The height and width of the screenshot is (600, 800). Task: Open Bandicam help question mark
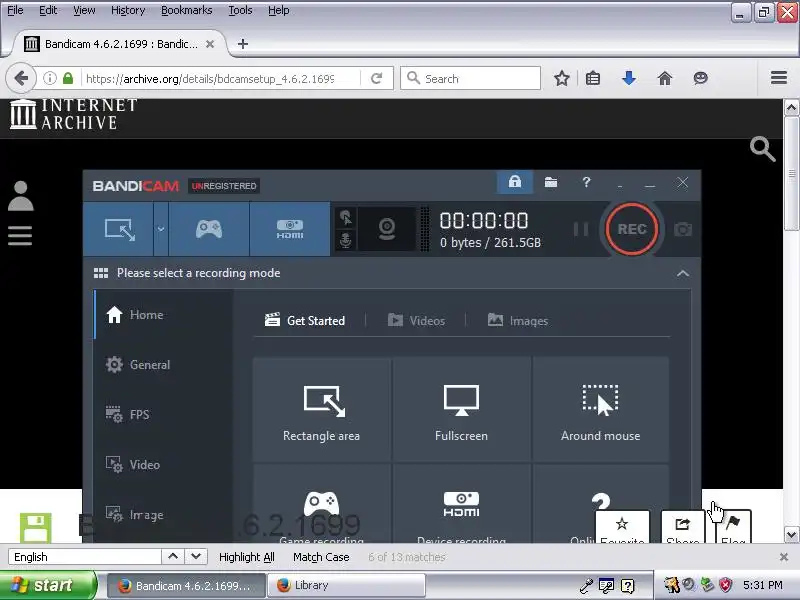[x=586, y=182]
